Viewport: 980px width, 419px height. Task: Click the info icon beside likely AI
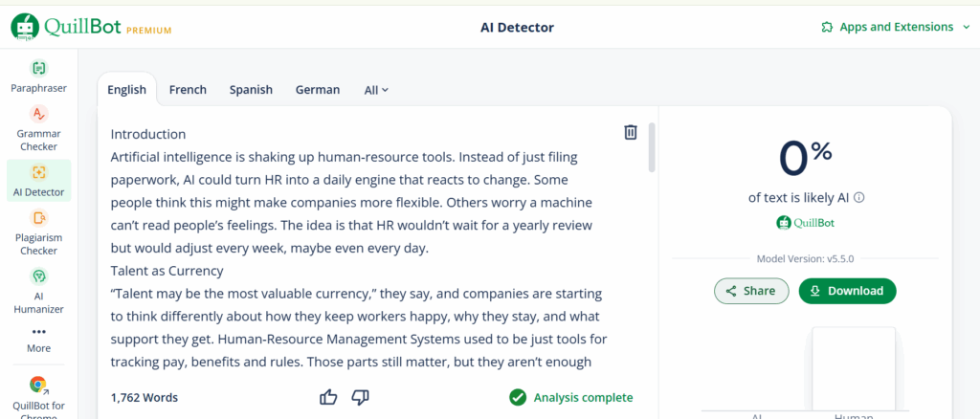[859, 198]
